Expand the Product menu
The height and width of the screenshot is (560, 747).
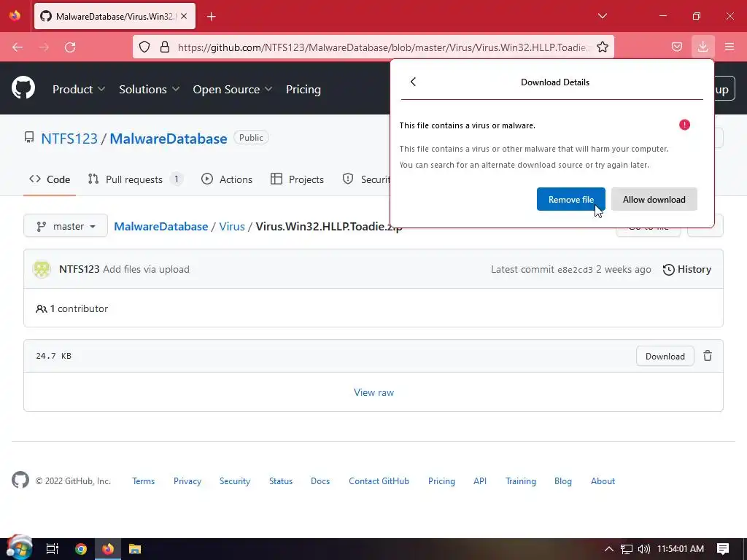[x=79, y=89]
